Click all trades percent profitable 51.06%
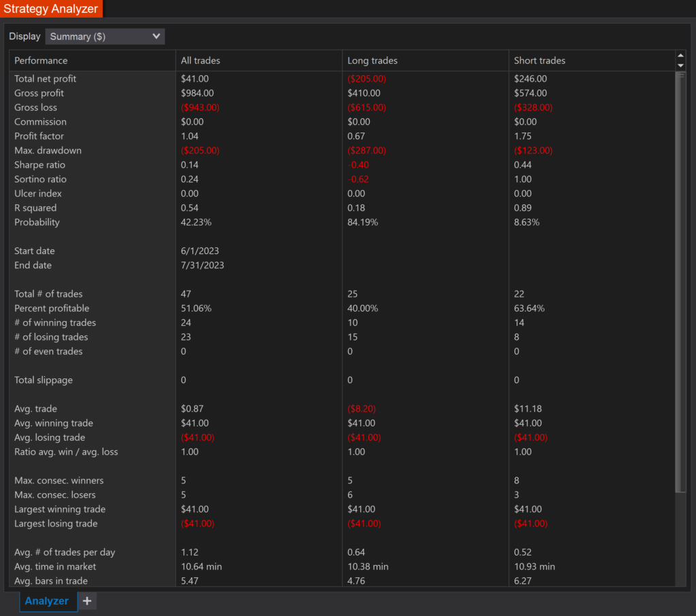Viewport: 696px width, 616px height. point(196,308)
